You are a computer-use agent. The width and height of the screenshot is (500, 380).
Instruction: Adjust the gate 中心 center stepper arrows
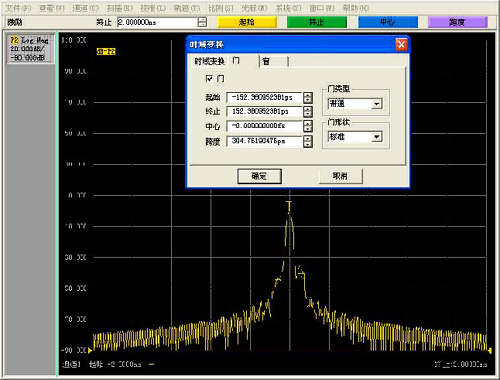[308, 126]
